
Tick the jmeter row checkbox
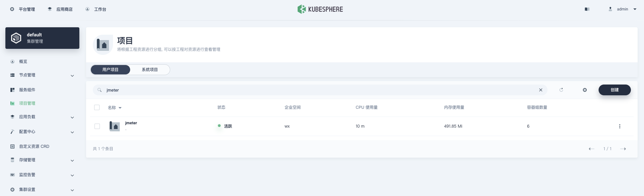point(97,126)
